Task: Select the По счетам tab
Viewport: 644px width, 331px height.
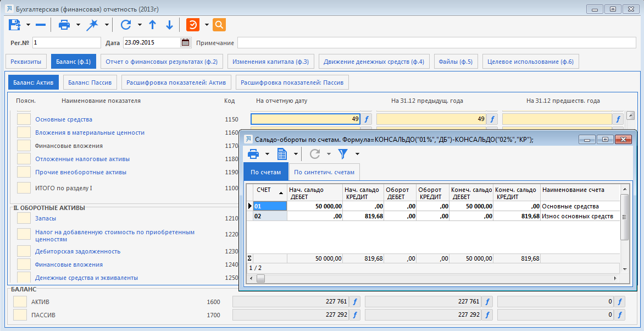Action: click(x=266, y=172)
